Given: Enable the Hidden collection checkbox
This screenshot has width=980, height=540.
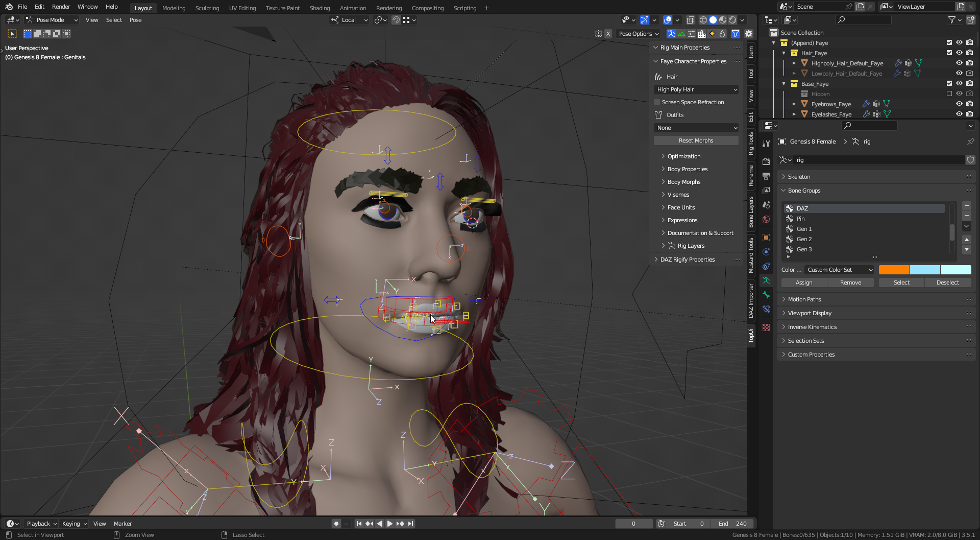Looking at the screenshot, I should coord(949,94).
